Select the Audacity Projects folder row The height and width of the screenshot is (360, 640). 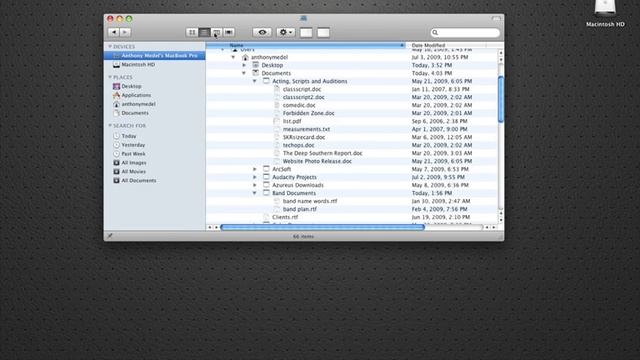(x=352, y=177)
